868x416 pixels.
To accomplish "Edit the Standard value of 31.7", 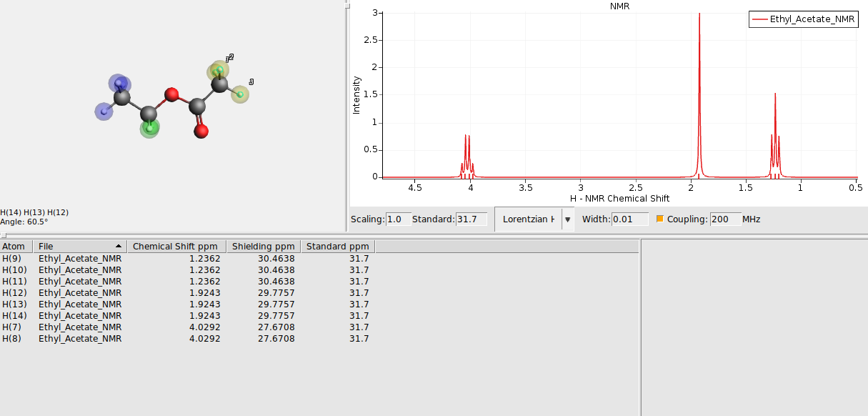I will 469,219.
